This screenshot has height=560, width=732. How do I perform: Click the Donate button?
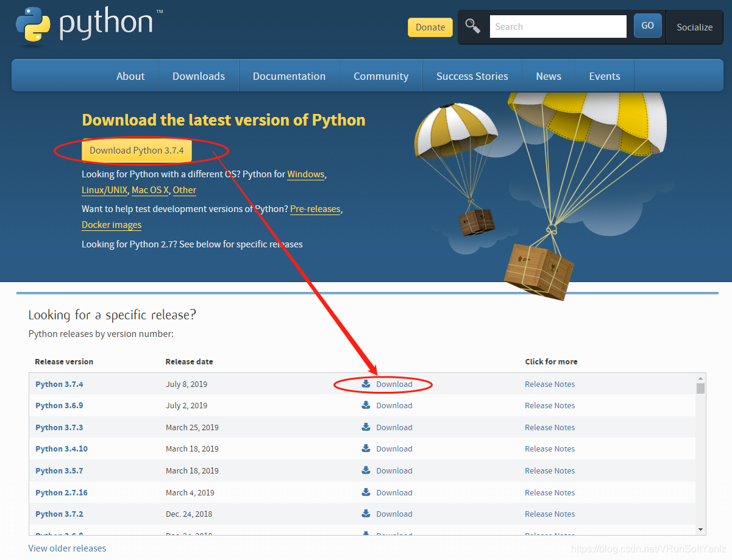click(430, 27)
